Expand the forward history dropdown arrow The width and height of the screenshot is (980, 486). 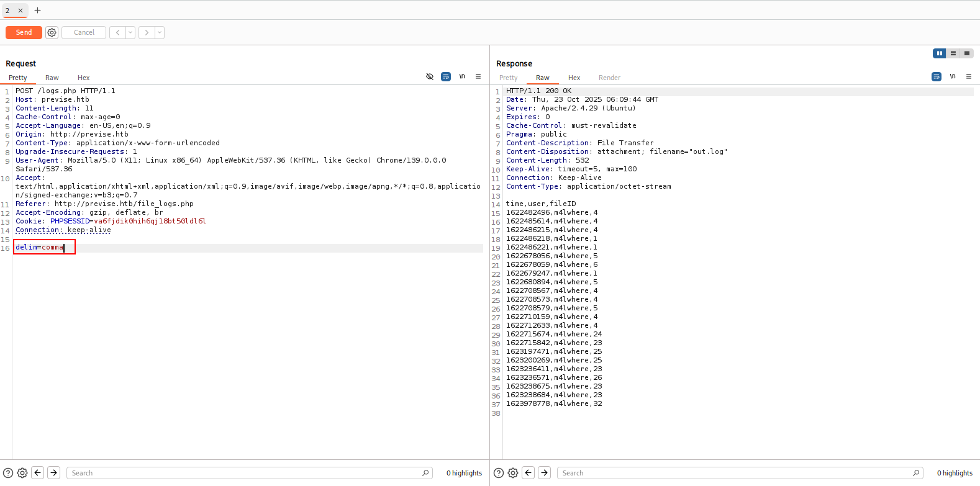point(160,32)
